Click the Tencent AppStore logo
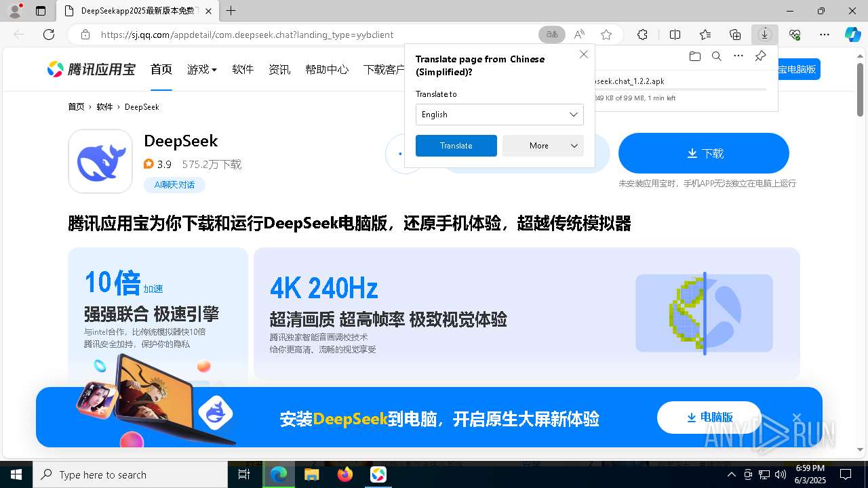868x488 pixels. pos(92,69)
